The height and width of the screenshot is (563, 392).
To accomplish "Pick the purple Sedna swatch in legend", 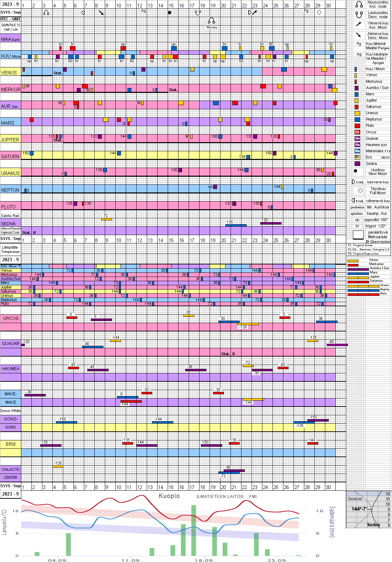I will pos(357,163).
